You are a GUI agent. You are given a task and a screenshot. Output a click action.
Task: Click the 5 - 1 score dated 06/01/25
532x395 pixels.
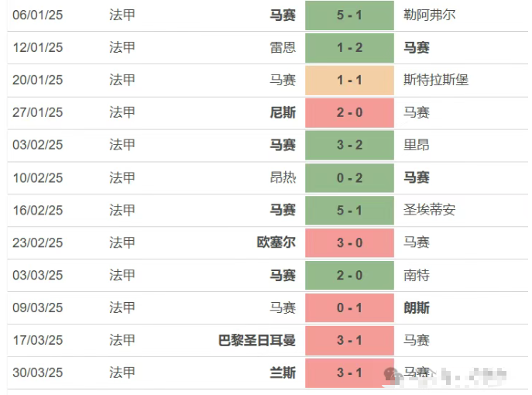(349, 15)
